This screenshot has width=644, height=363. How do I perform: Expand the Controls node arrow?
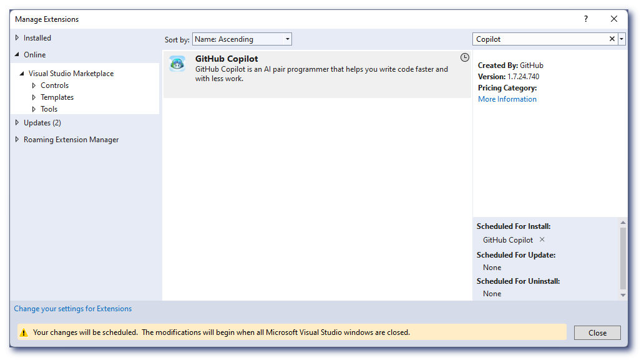pyautogui.click(x=34, y=85)
